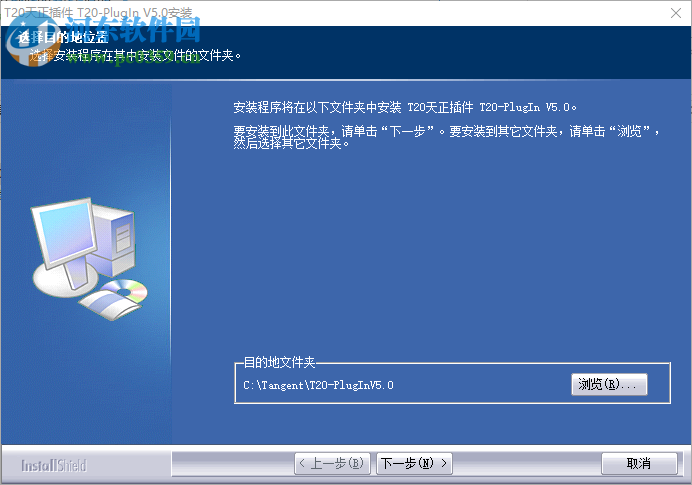Click the monitor screen in the illustration

point(67,232)
